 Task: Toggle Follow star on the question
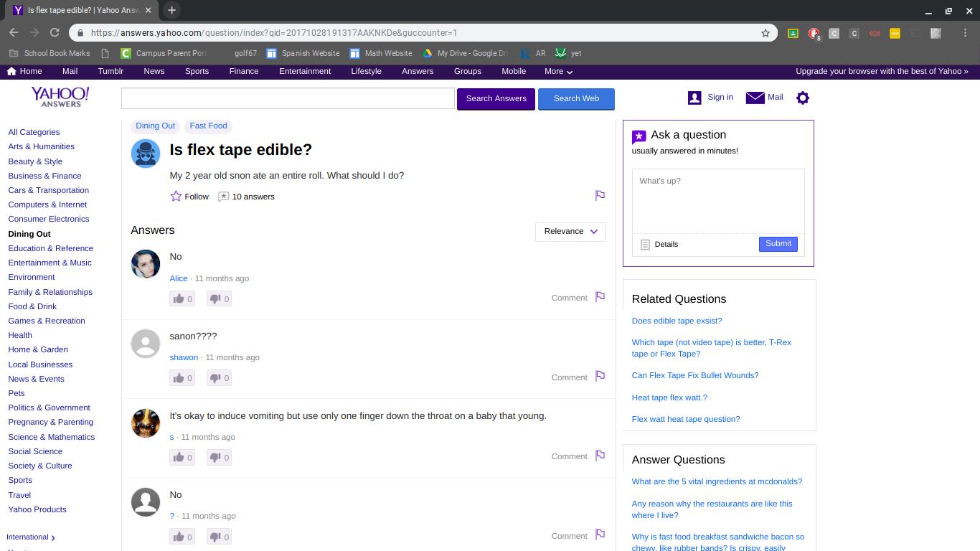pyautogui.click(x=176, y=197)
